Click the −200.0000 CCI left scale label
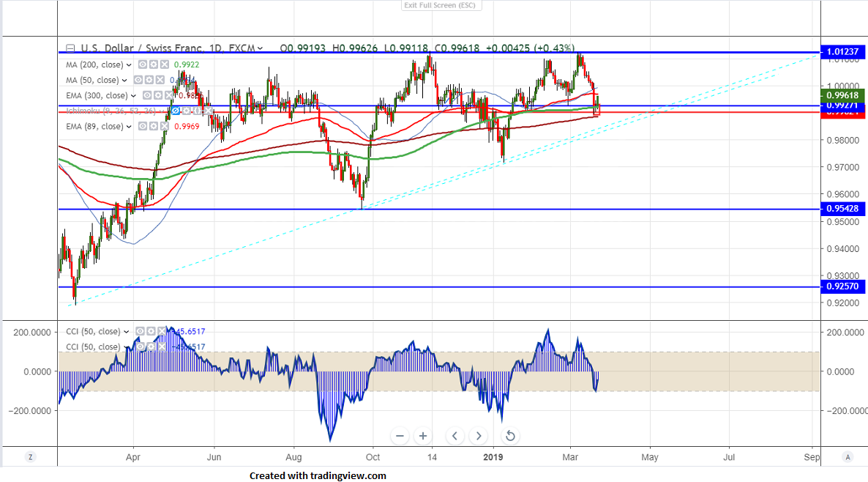The image size is (868, 482). 30,410
